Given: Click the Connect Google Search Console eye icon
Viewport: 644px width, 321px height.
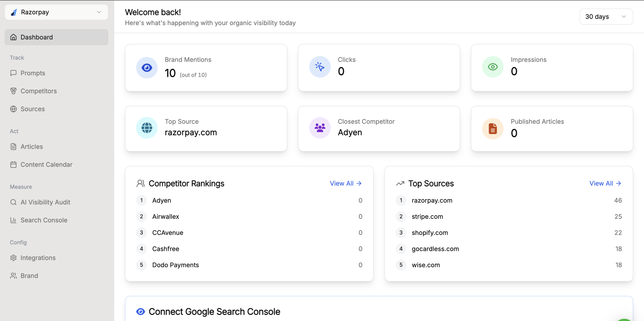Looking at the screenshot, I should [x=141, y=311].
